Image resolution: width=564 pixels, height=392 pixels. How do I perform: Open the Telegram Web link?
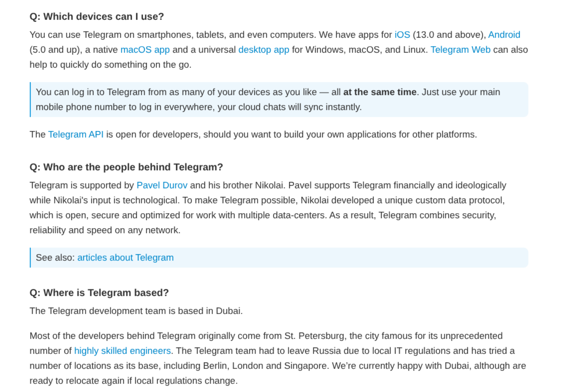(x=460, y=50)
